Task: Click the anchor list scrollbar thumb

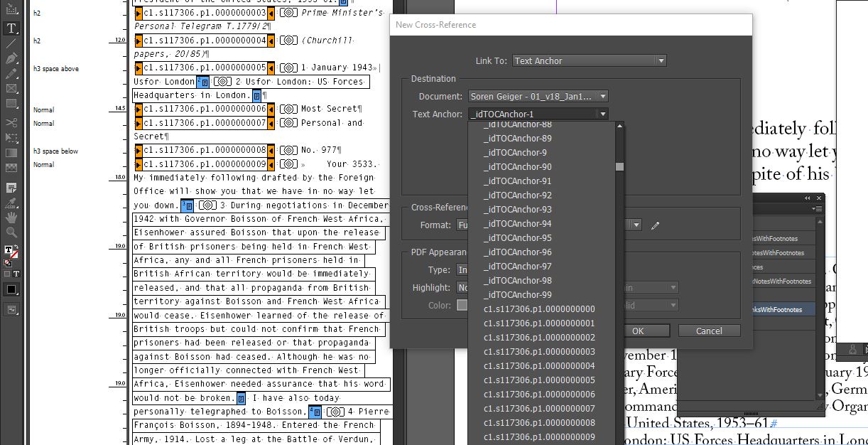Action: (619, 166)
